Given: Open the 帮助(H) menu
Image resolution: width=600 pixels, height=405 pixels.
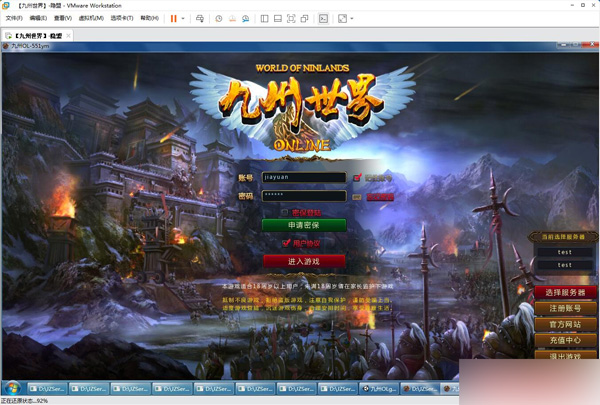Looking at the screenshot, I should point(149,18).
